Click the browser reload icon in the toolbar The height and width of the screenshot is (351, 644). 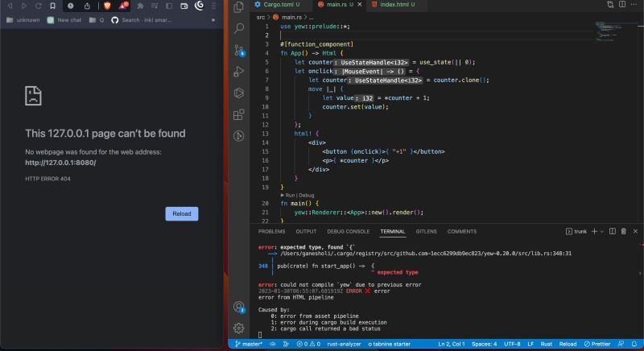click(38, 6)
